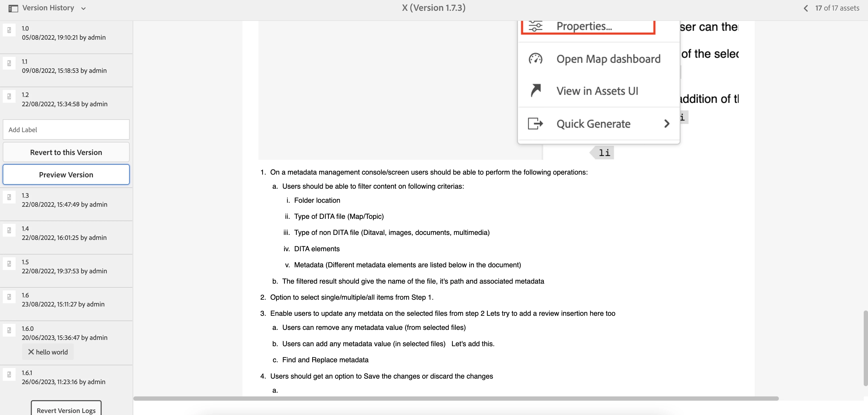Click the vertical scrollbar thumb at right

(x=865, y=348)
